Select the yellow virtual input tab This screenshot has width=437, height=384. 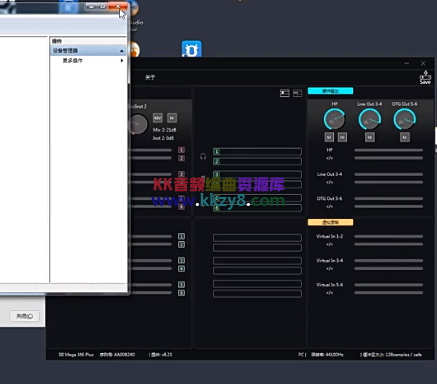point(330,222)
